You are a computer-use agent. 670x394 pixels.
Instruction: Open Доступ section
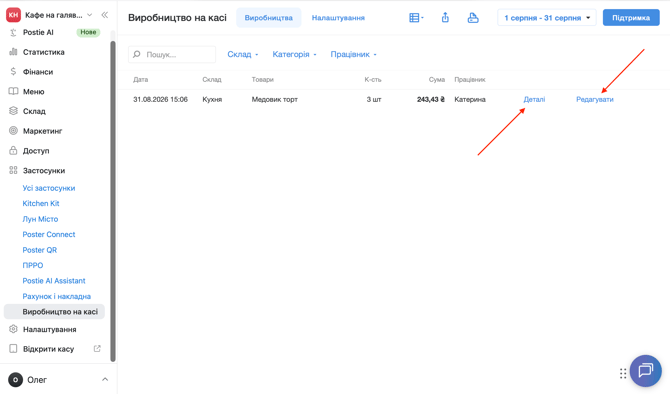coord(36,150)
